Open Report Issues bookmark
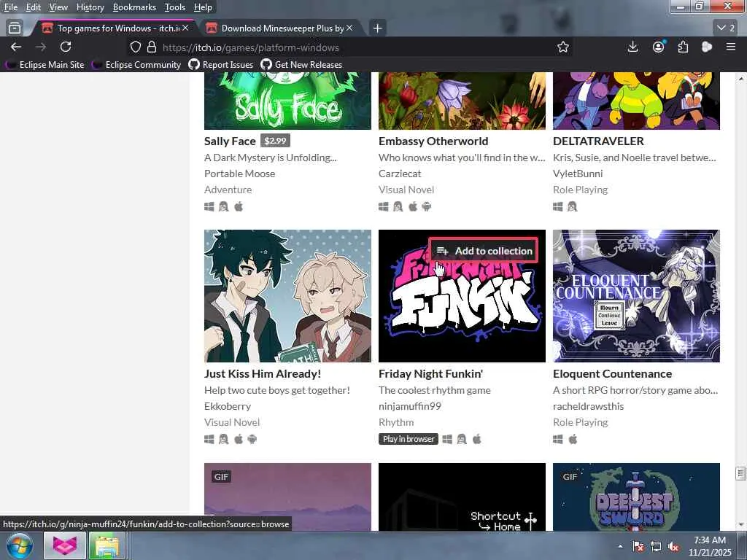 point(221,65)
